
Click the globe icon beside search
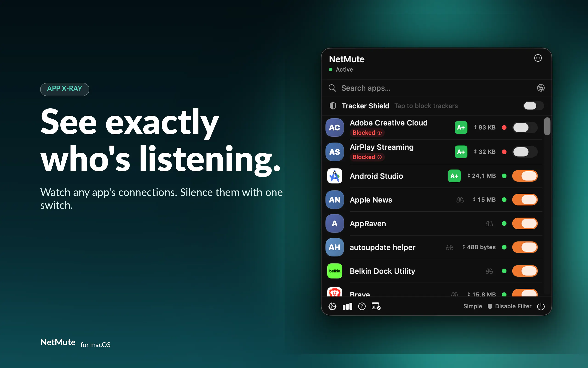[541, 88]
